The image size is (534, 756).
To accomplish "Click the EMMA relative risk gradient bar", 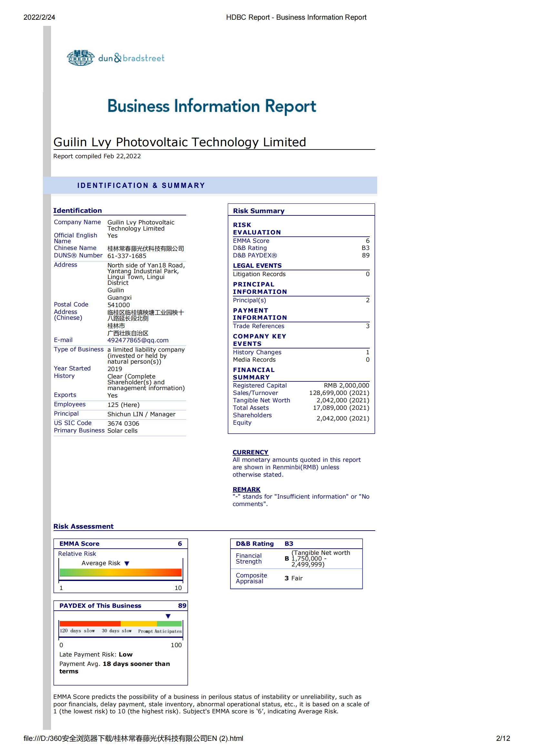I will point(120,572).
